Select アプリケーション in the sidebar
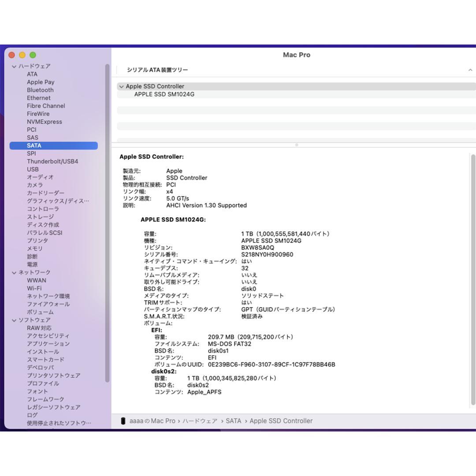The image size is (476, 476). [x=48, y=344]
